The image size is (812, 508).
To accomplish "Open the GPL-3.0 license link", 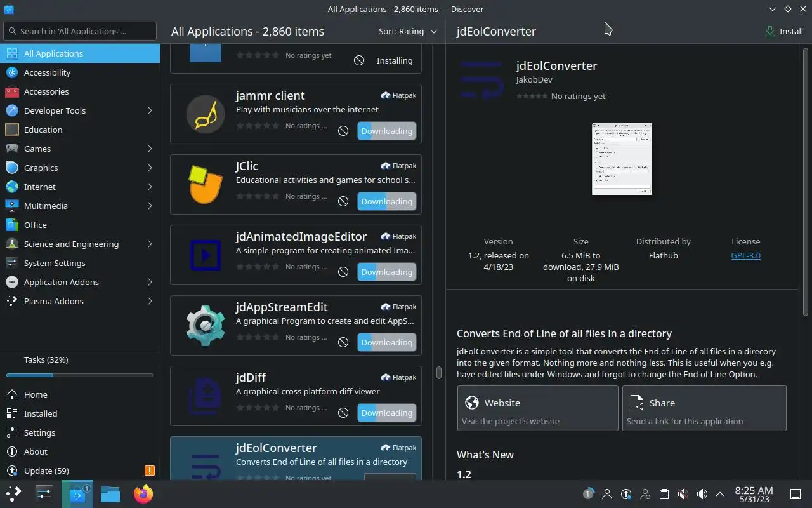I will [745, 255].
